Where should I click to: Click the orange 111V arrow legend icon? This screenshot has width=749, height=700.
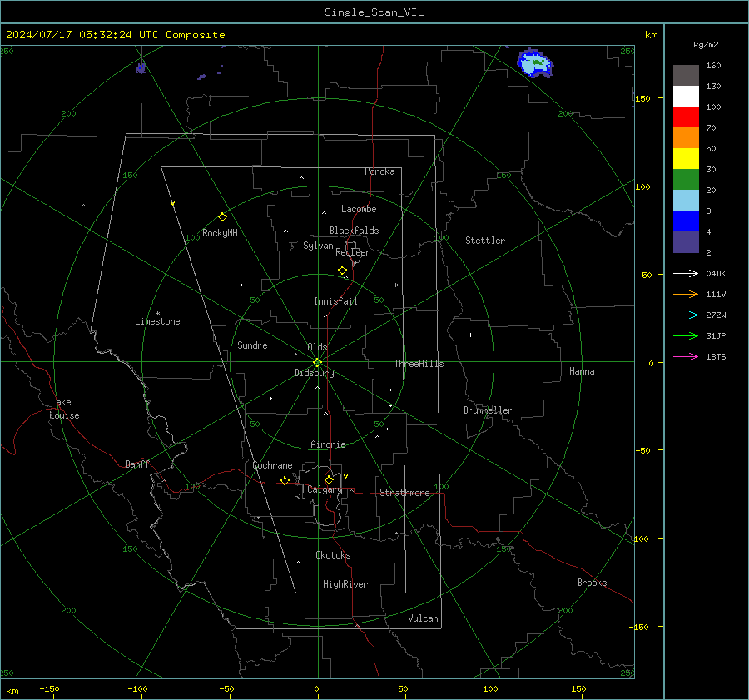coord(686,295)
